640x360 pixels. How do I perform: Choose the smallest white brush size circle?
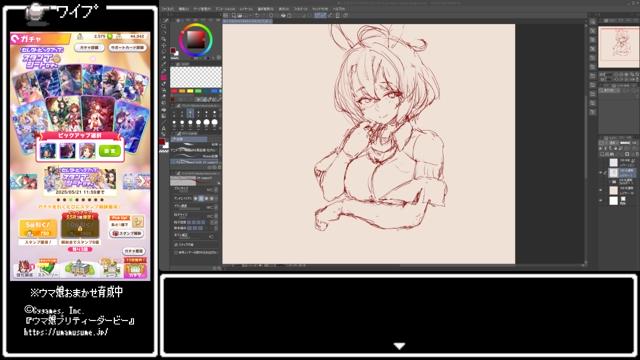pos(174,122)
